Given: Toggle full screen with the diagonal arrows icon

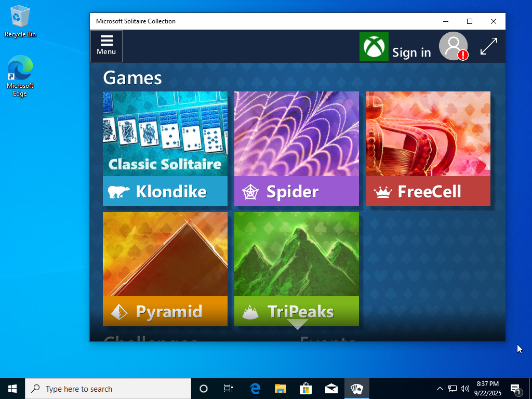Looking at the screenshot, I should [x=488, y=46].
